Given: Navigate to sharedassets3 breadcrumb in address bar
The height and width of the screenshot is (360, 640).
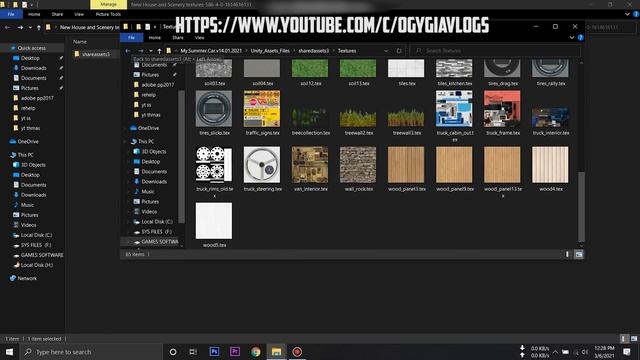Looking at the screenshot, I should (313, 51).
